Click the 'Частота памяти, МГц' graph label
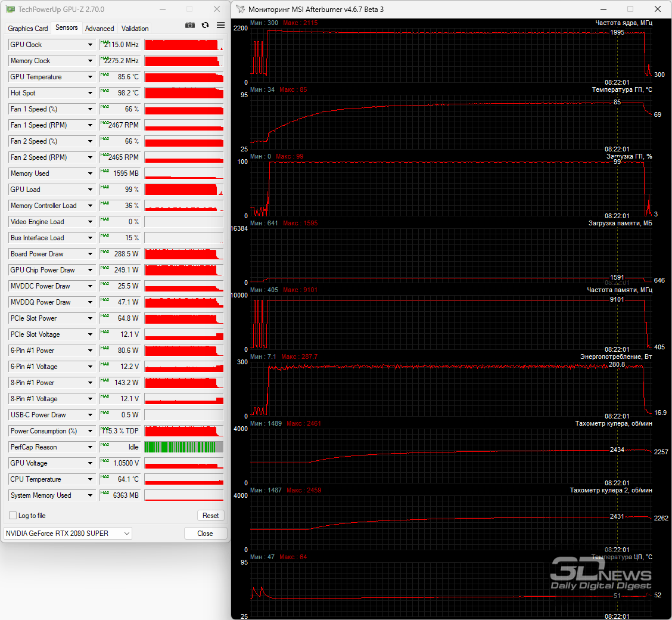 (620, 290)
